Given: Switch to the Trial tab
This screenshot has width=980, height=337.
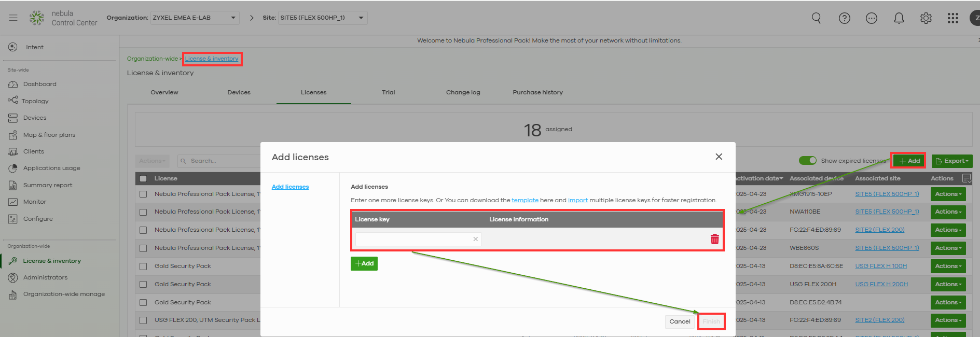Looking at the screenshot, I should (x=389, y=92).
